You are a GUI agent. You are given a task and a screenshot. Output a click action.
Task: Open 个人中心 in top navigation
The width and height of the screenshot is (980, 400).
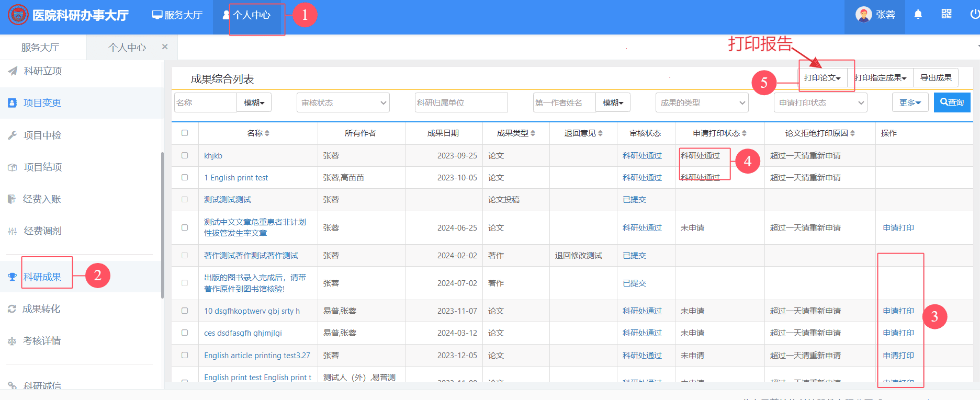247,15
